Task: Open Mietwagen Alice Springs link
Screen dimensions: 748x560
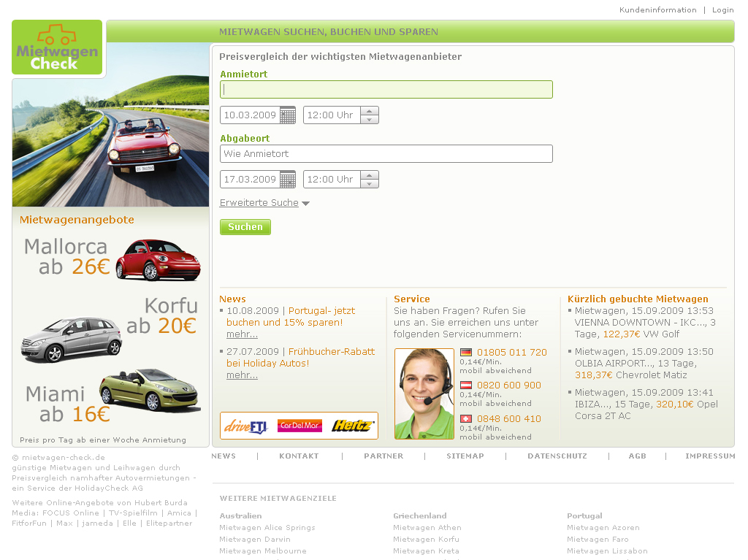Action: click(x=267, y=528)
